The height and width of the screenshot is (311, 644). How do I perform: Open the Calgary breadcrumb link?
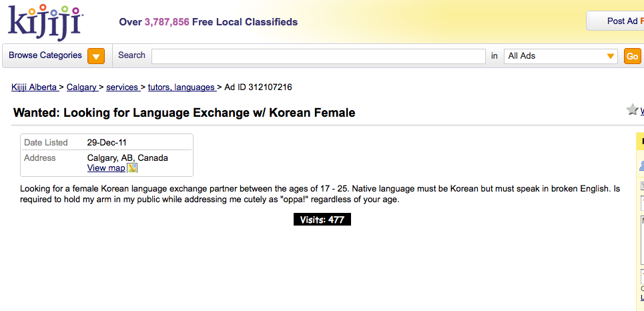[81, 87]
